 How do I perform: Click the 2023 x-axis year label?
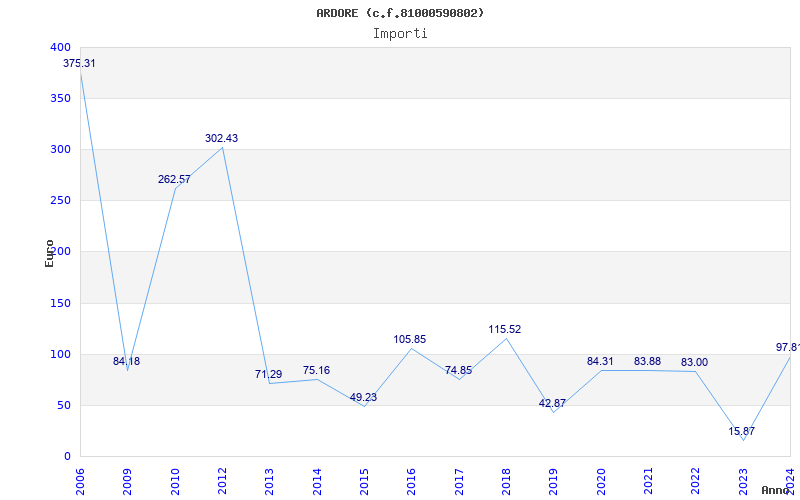click(x=743, y=482)
